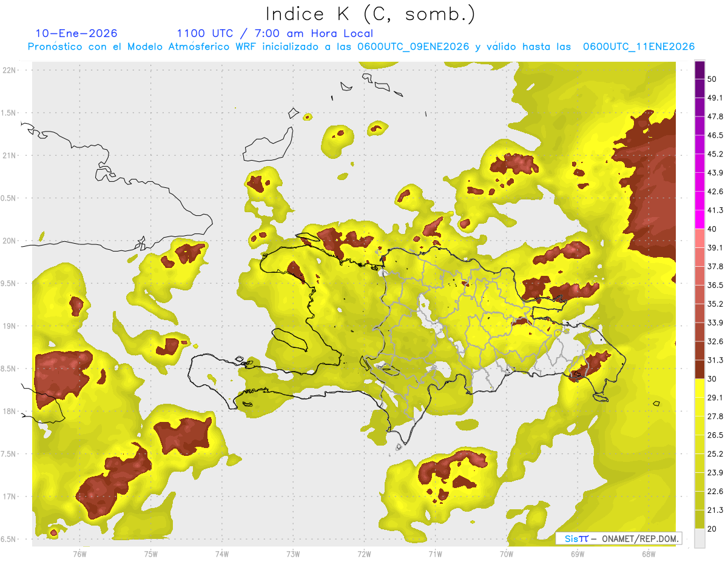Screen dimensions: 728x562
Task: Click the "41.3" colorbar value
Action: point(715,210)
